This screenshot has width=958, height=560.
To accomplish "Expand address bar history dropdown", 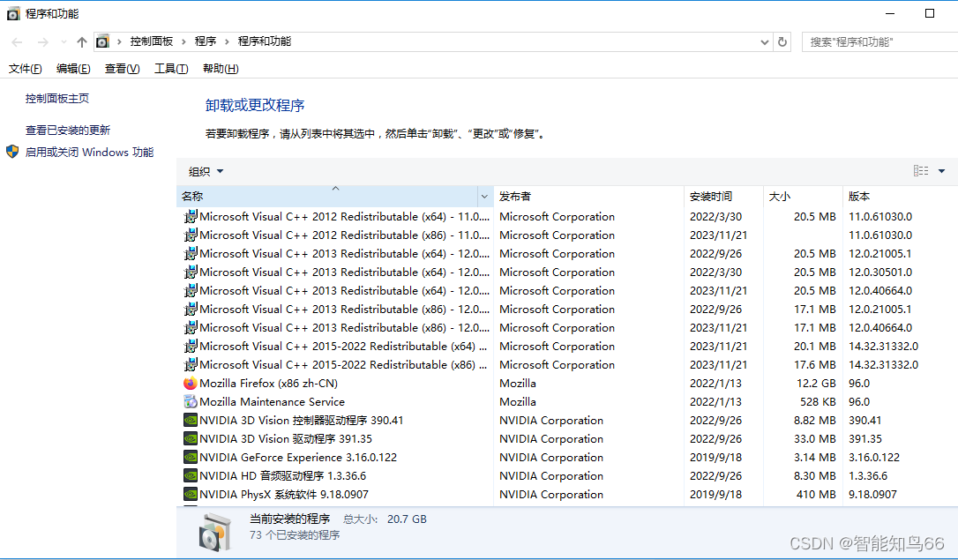I will point(764,42).
